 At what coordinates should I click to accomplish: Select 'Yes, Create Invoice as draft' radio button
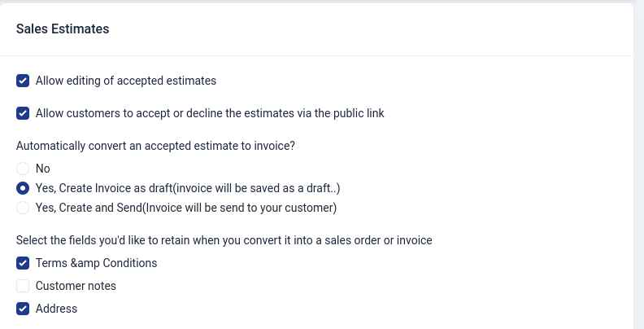click(x=23, y=188)
